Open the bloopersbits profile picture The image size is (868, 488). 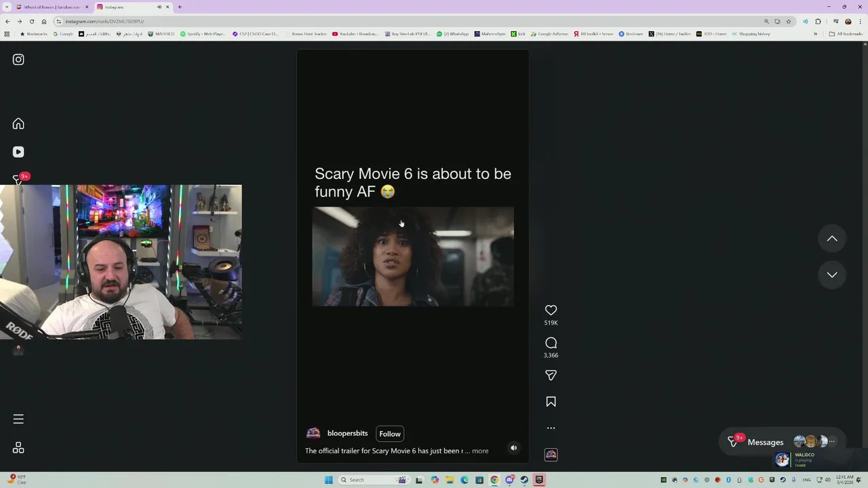[313, 433]
